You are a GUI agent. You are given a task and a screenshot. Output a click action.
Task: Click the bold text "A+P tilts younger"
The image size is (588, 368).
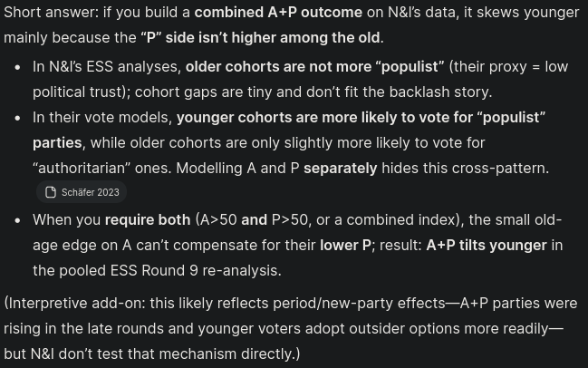click(487, 245)
